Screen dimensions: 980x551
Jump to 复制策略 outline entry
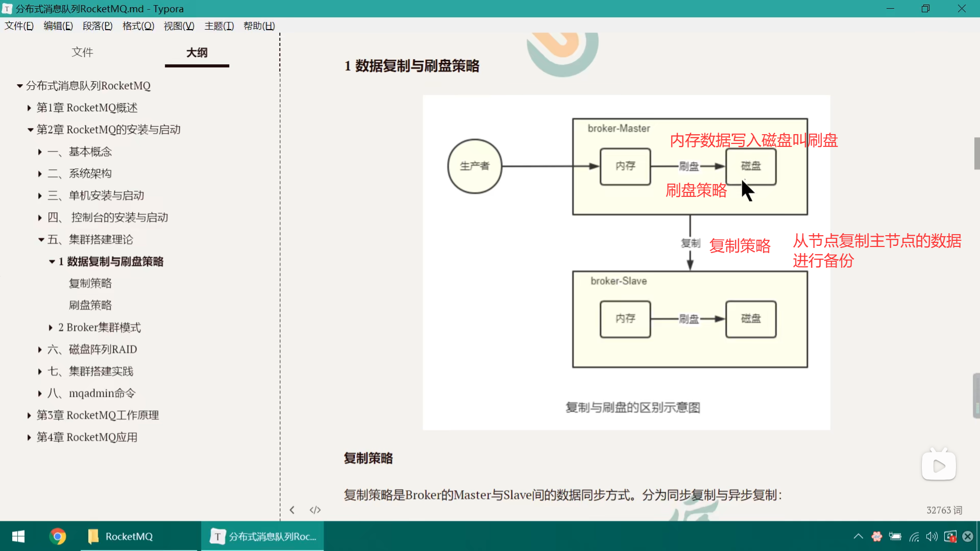tap(90, 283)
